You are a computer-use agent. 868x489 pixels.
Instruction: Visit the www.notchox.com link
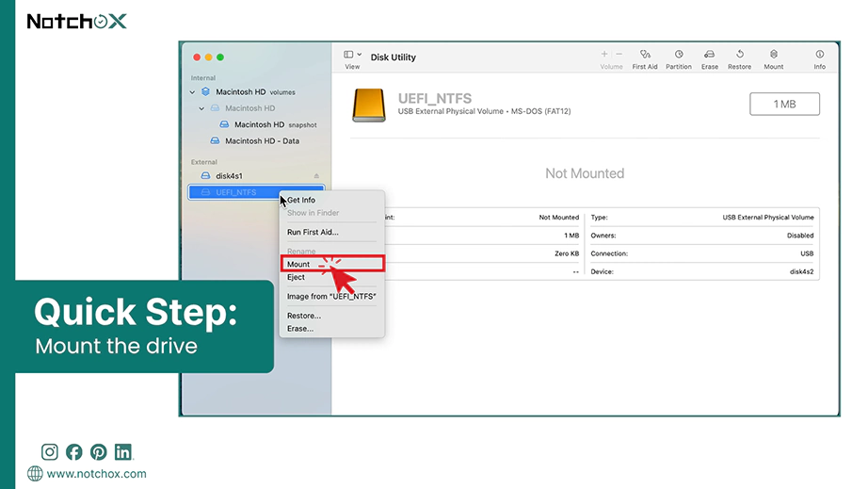click(x=96, y=474)
